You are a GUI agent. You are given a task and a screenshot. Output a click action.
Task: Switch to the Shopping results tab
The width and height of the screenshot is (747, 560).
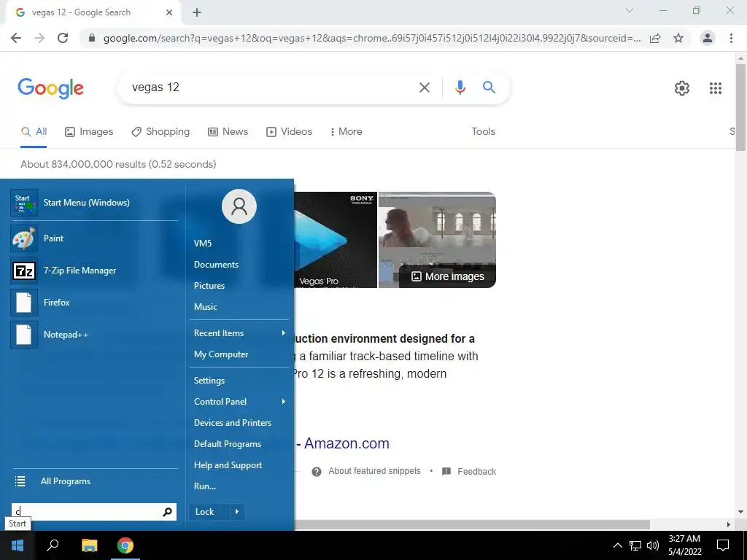click(x=160, y=132)
